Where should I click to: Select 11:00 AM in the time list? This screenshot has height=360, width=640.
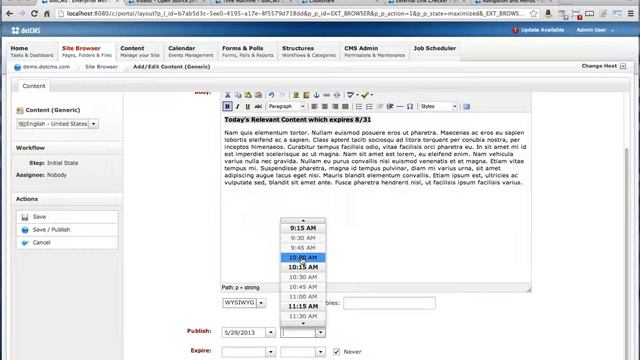tap(303, 297)
